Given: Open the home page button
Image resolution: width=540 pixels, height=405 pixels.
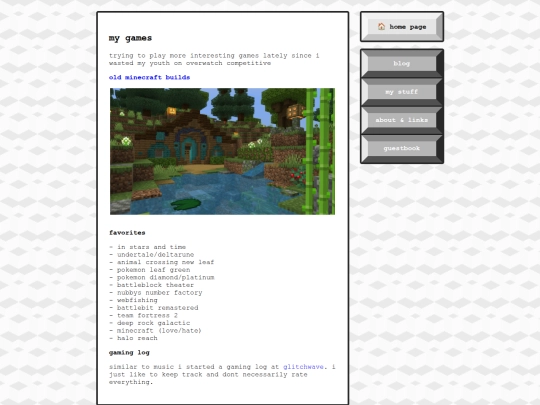Looking at the screenshot, I should [x=402, y=27].
